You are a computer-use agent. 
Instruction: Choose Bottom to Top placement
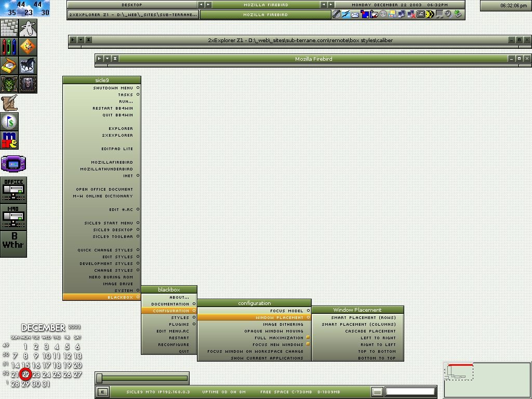coord(357,358)
